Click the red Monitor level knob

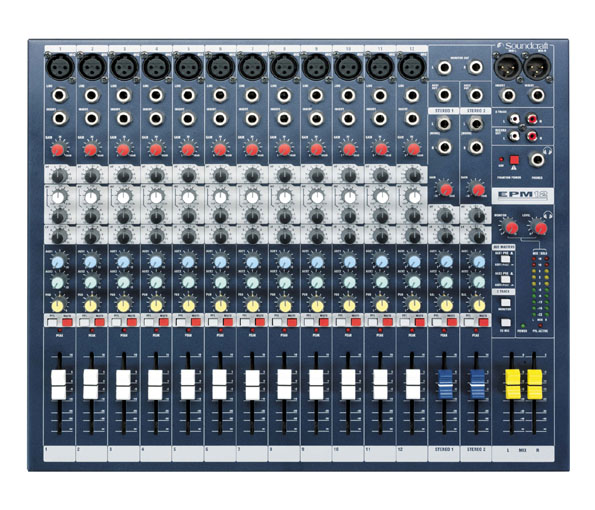click(x=511, y=228)
